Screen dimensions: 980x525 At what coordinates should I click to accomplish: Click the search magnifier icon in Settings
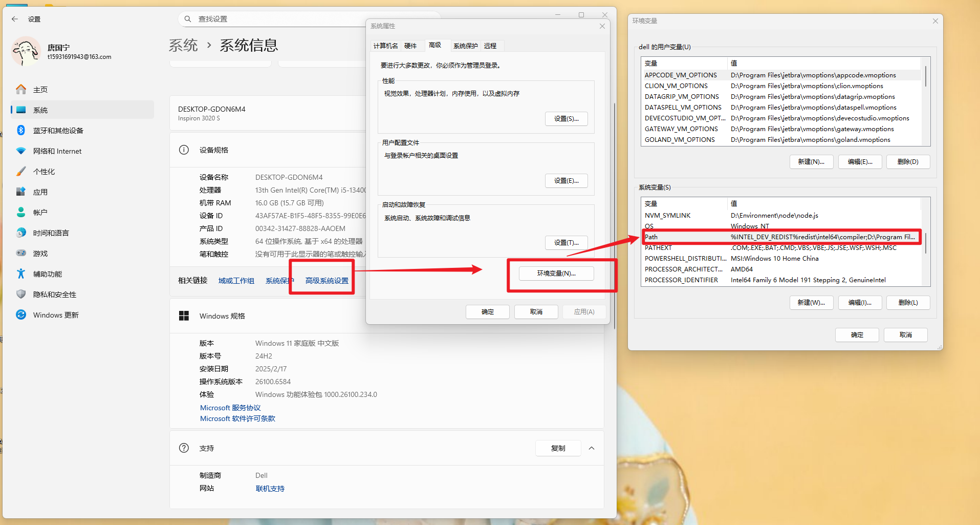(x=188, y=19)
